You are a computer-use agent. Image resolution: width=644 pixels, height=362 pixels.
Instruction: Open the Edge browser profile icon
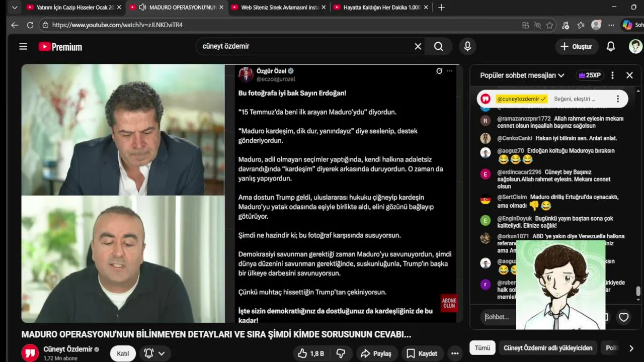pyautogui.click(x=596, y=25)
